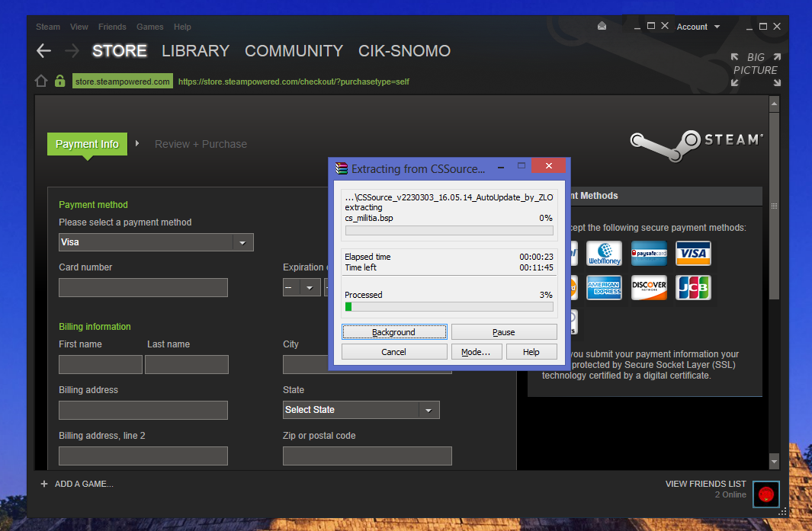Go back with the Steam back arrow
This screenshot has height=531, width=812.
click(x=43, y=51)
